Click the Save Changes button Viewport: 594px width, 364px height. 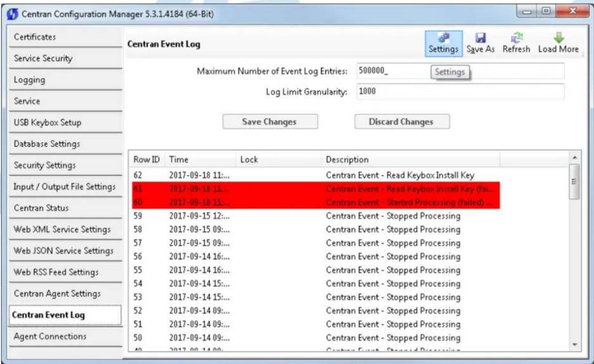(270, 122)
